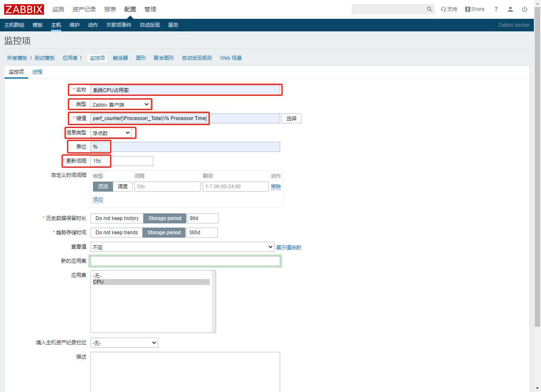The width and height of the screenshot is (541, 392).
Task: Select CPU in the application list
Action: coord(151,282)
